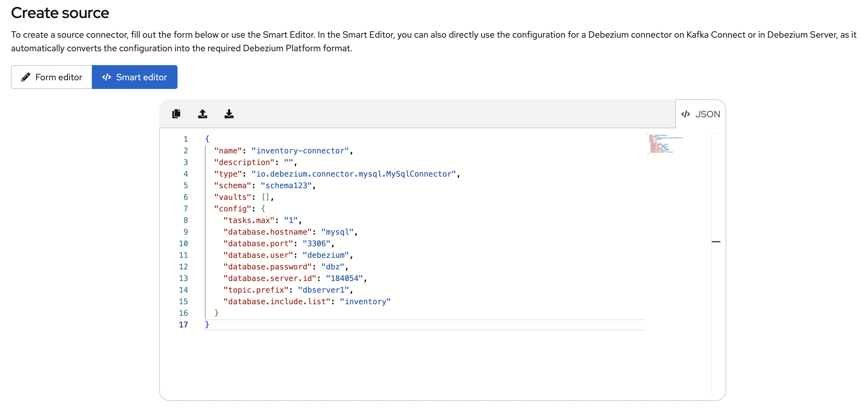
Task: Place cursor in the inventory-connector name value
Action: pos(301,151)
